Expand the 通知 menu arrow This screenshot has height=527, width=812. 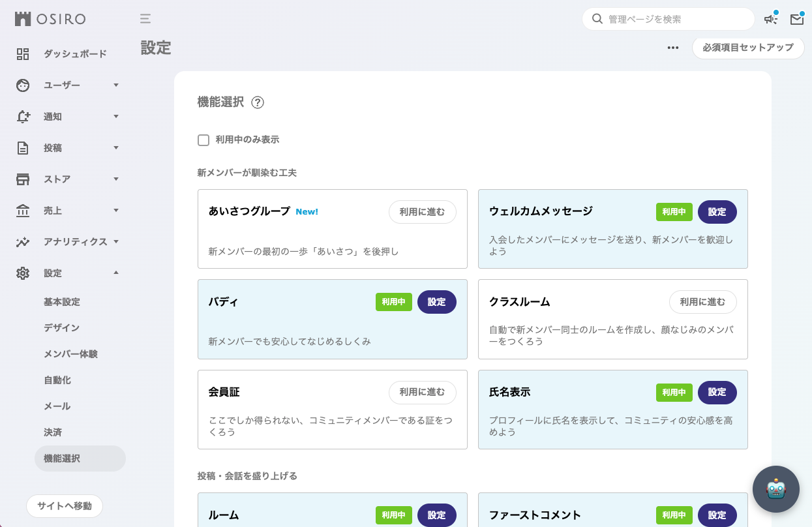coord(116,116)
